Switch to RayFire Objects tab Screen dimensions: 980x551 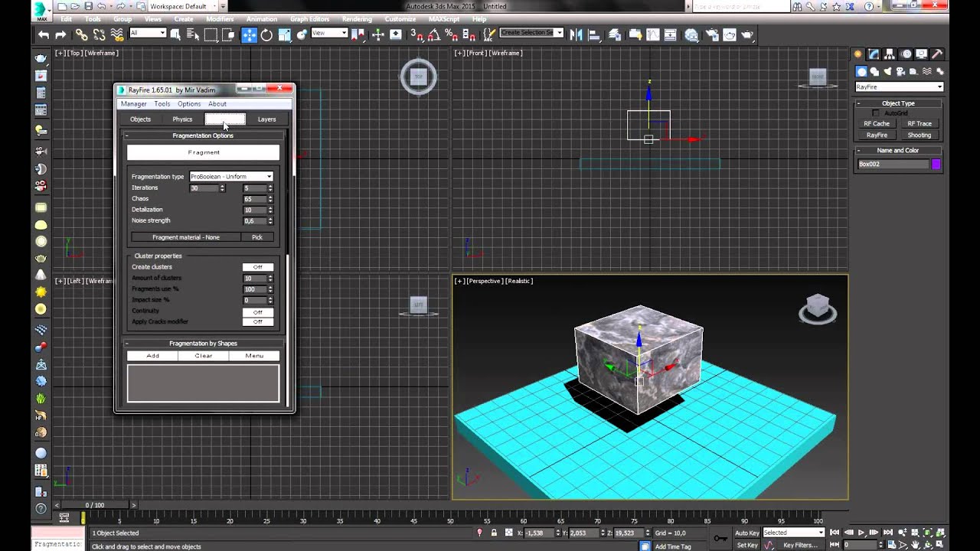click(140, 119)
